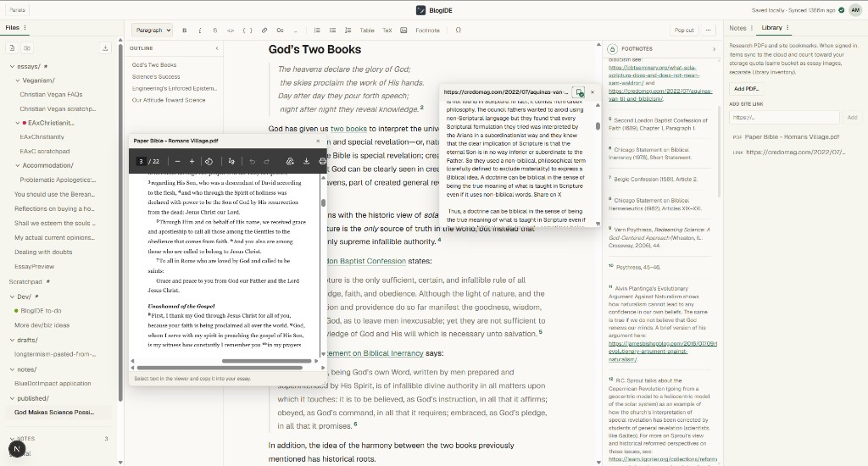
Task: Apply strikethrough formatting from toolbar
Action: [215, 31]
